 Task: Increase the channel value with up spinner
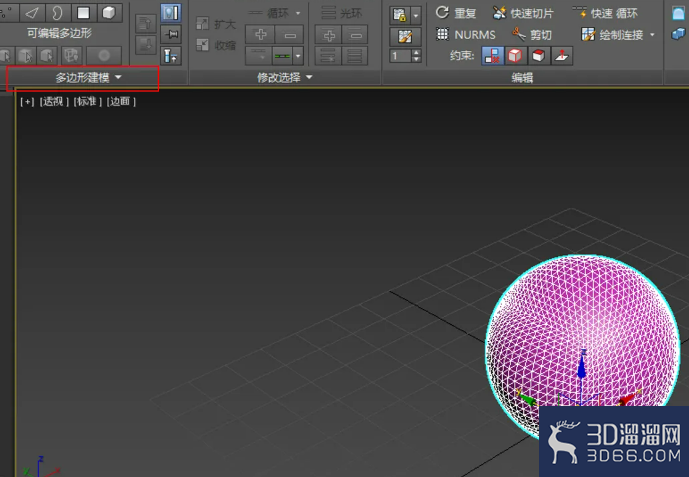(417, 52)
